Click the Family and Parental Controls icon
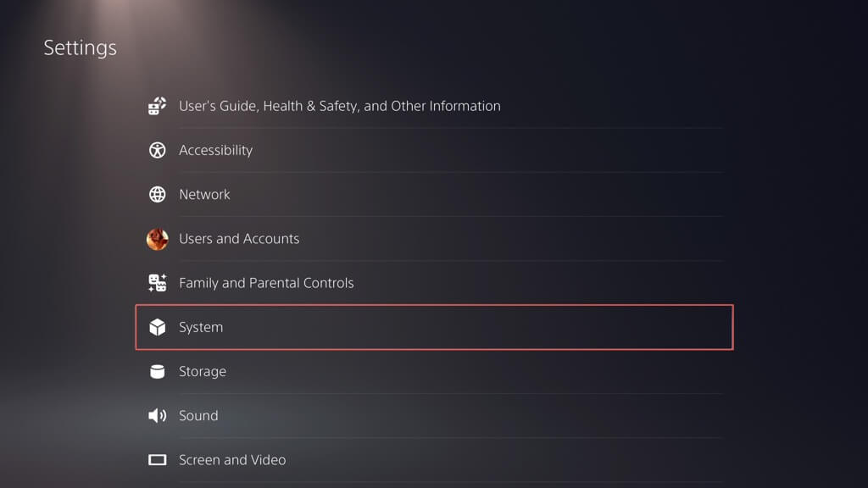 [x=158, y=283]
